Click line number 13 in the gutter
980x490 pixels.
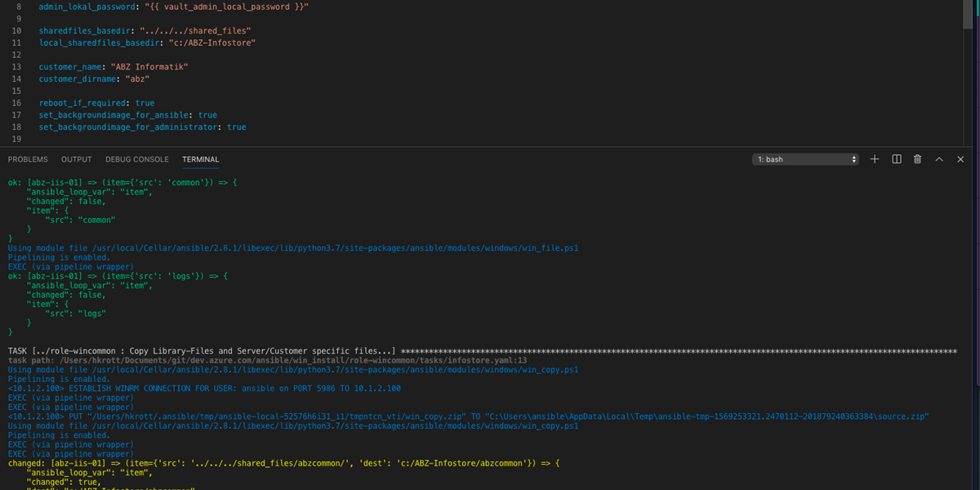coord(17,66)
